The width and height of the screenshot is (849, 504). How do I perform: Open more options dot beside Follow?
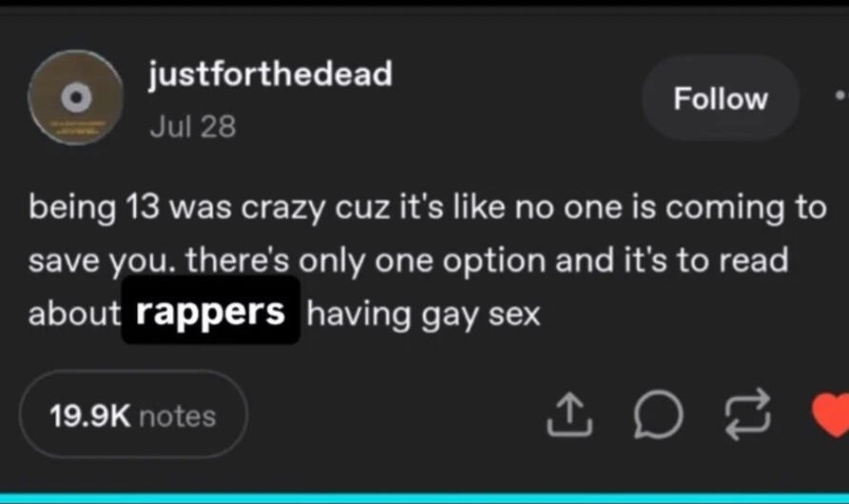839,96
